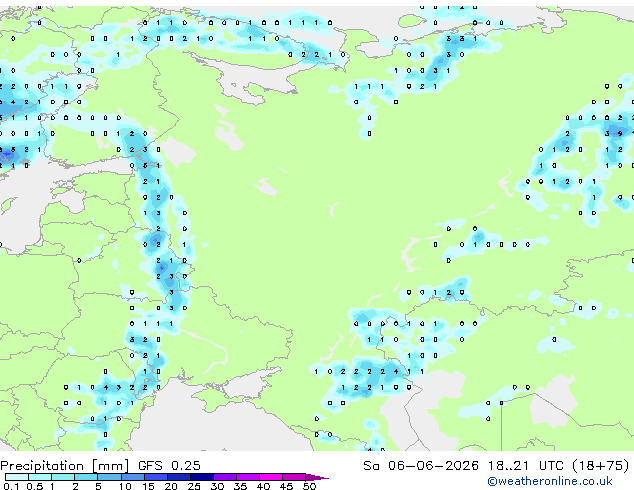This screenshot has height=490, width=634.
Task: Click the 5–10 mm legend swatch
Action: [x=109, y=477]
